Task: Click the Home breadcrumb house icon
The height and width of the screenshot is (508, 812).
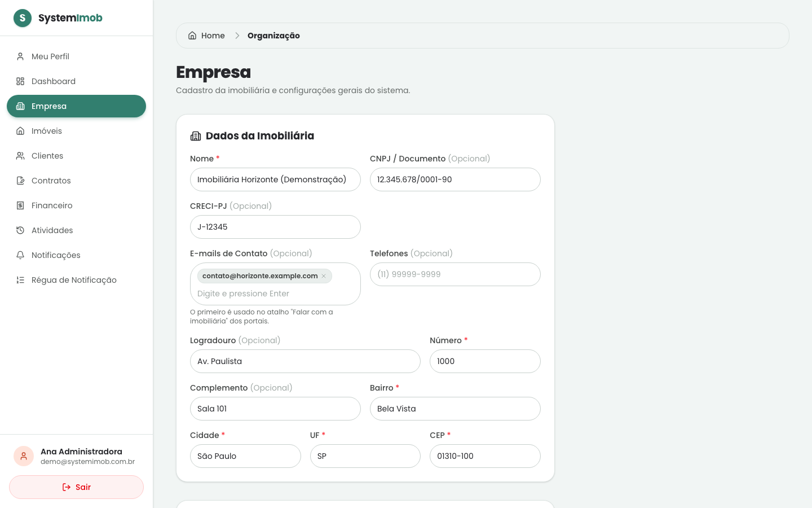Action: 192,36
